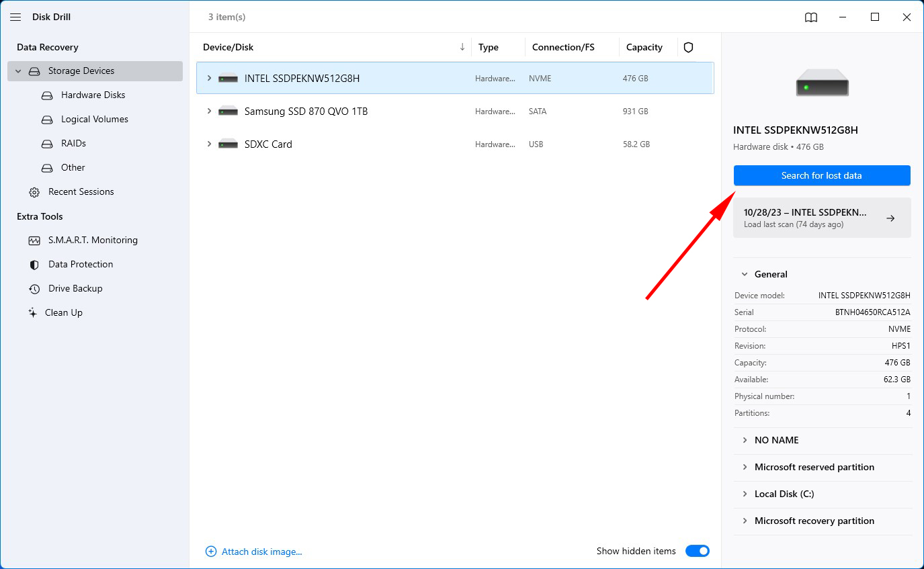Click the SDXC Card drive icon
The width and height of the screenshot is (924, 569).
[228, 144]
